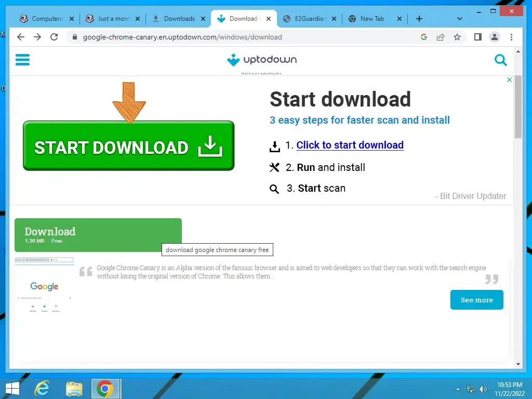Open the Chrome profile avatar
532x399 pixels.
495,37
